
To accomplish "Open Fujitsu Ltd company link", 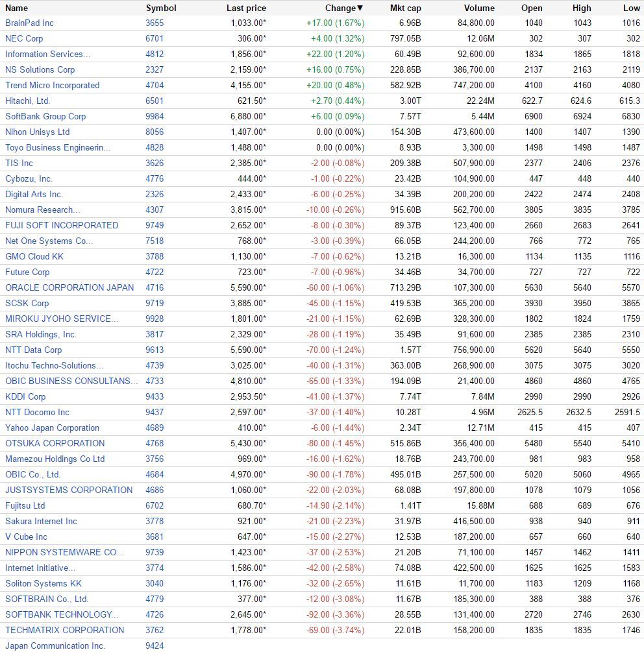I will pos(25,505).
